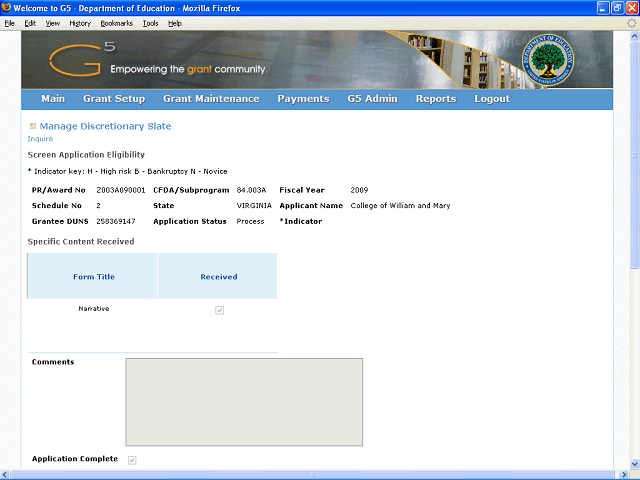Open the Edit menu
This screenshot has width=640, height=480.
click(30, 23)
